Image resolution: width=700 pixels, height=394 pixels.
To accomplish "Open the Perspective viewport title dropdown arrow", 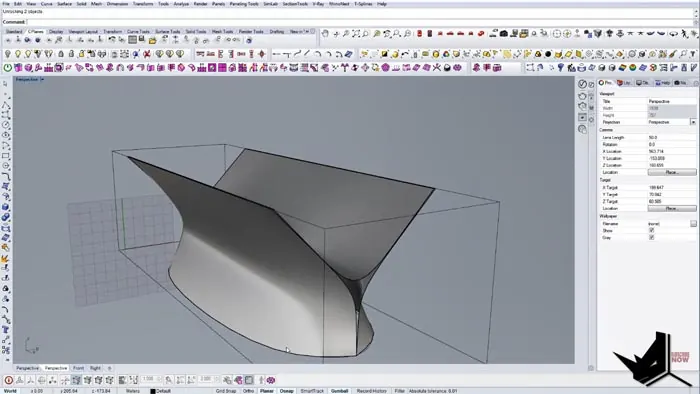I will 42,79.
